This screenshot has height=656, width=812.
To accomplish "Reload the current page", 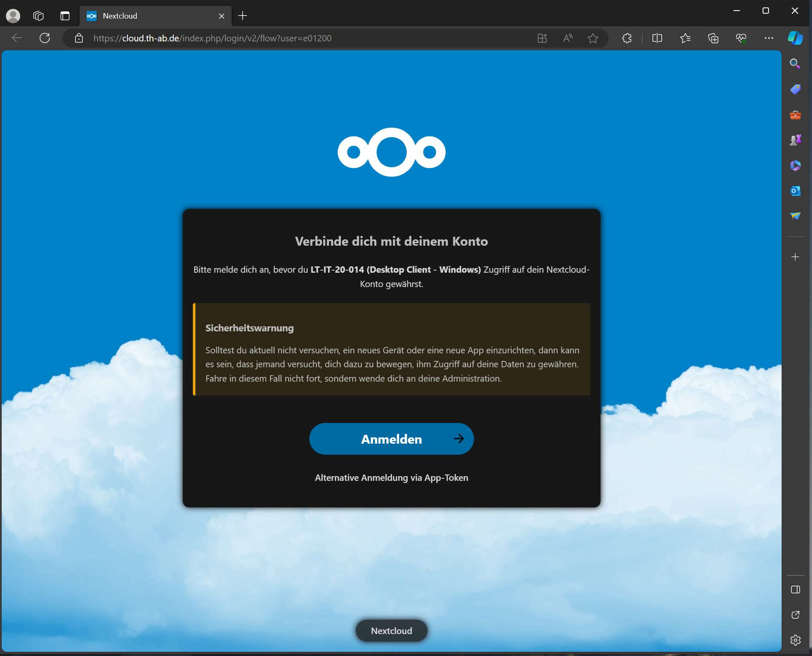I will 45,38.
